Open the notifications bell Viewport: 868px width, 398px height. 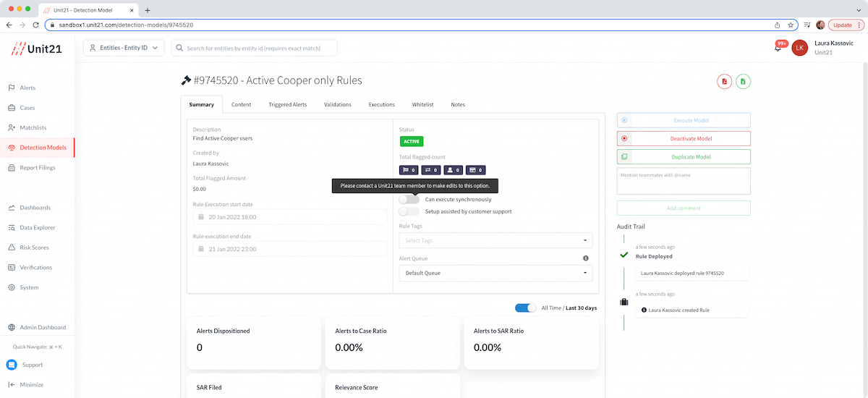[x=778, y=48]
